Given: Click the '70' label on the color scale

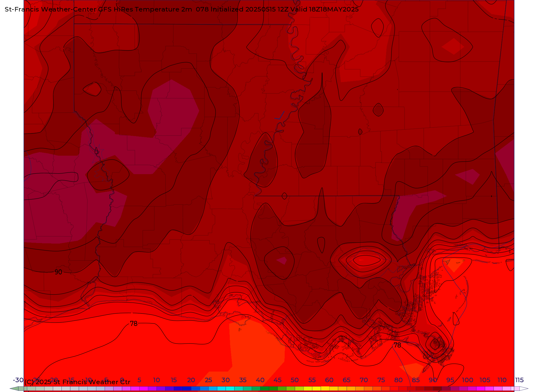Looking at the screenshot, I should click(364, 380).
